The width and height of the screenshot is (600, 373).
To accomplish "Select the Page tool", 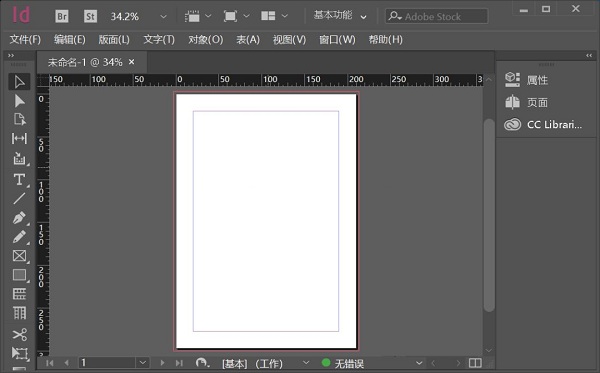I will (19, 119).
